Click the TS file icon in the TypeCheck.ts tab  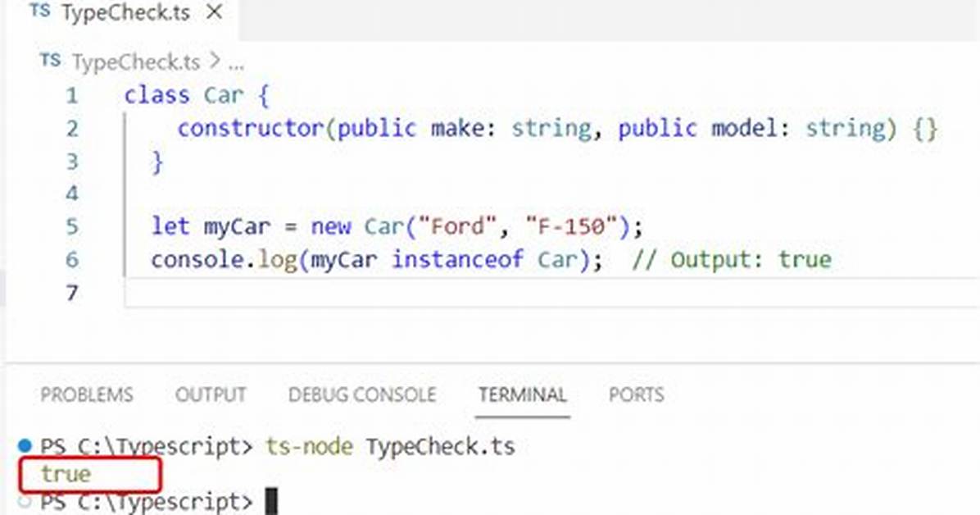coord(40,11)
